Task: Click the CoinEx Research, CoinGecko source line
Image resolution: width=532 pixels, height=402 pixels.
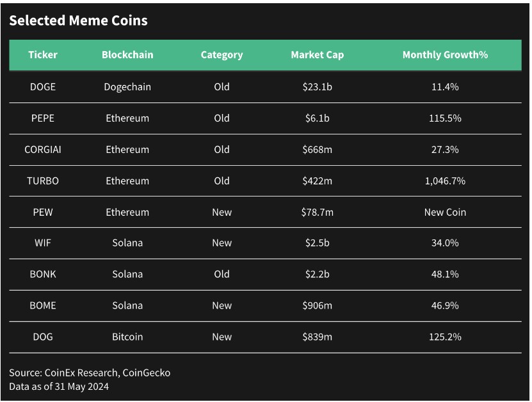Action: 90,373
